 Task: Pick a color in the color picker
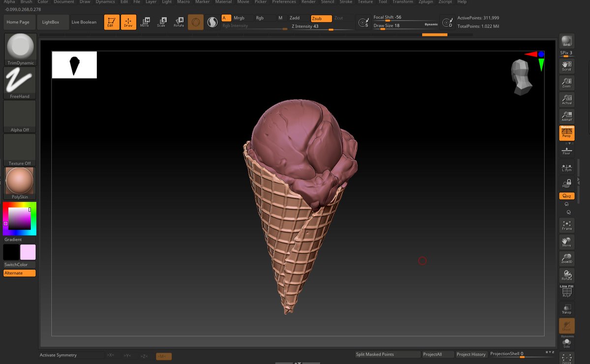(20, 219)
